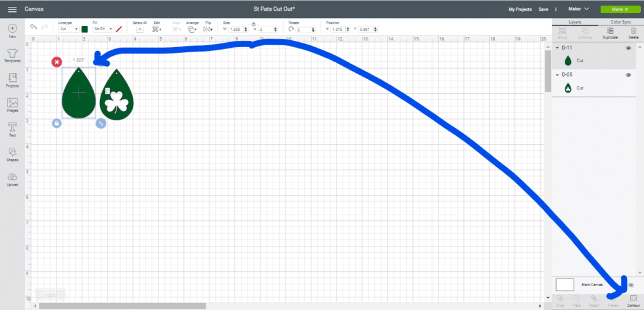Open the Images library
The width and height of the screenshot is (644, 310).
(x=12, y=105)
